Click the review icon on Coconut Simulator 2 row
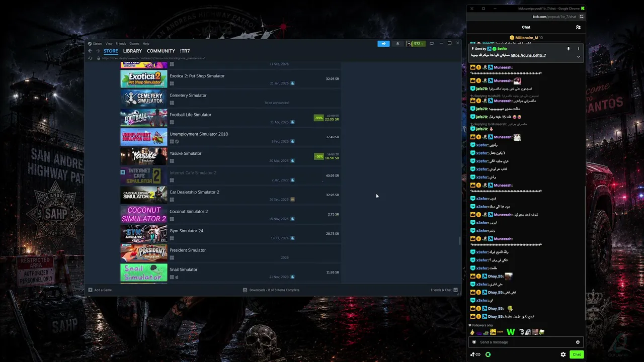644x362 pixels. tap(292, 219)
